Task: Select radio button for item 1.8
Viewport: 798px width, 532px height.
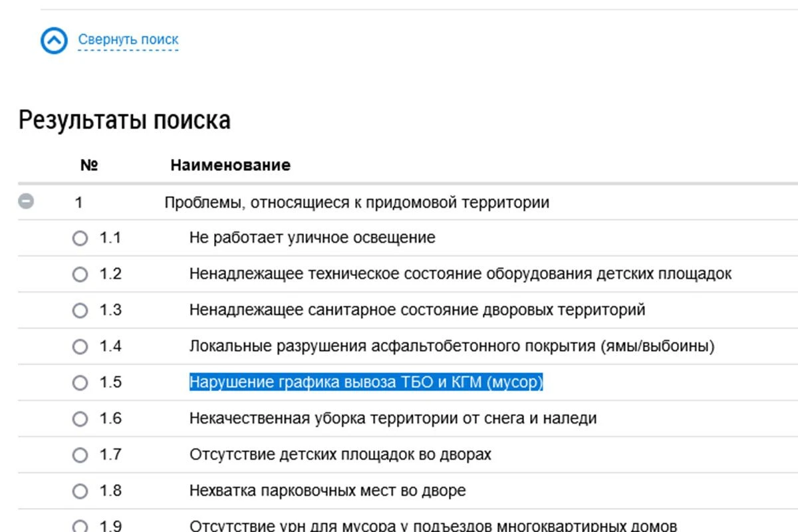Action: click(x=80, y=491)
